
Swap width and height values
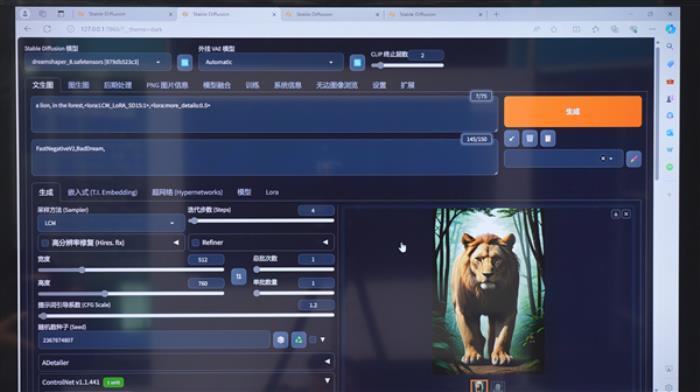[x=238, y=276]
